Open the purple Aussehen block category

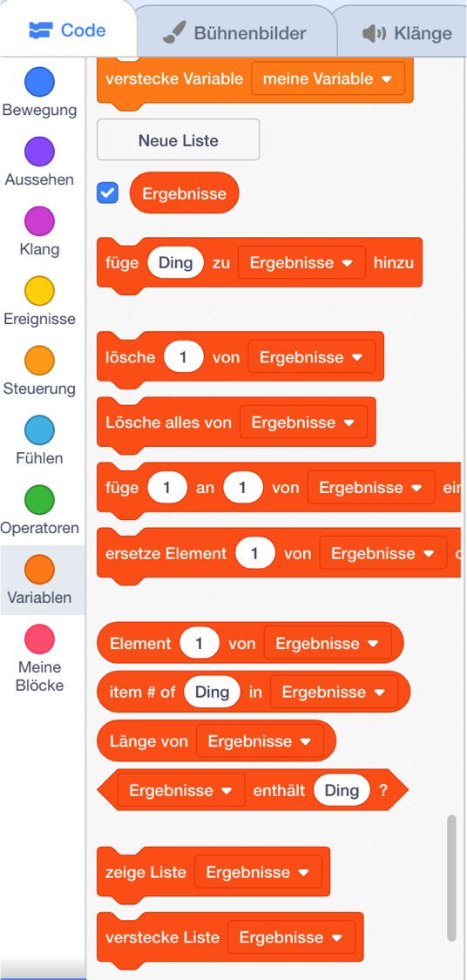point(39,152)
